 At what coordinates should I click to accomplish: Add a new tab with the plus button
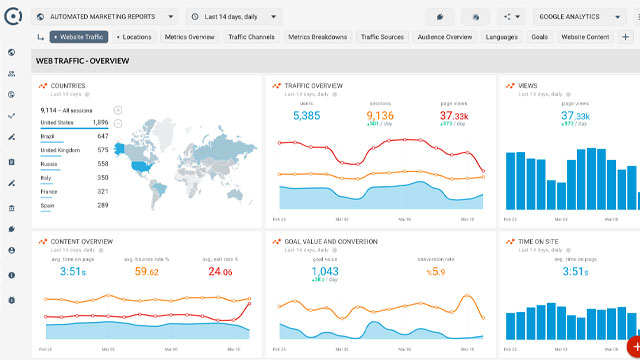(625, 37)
